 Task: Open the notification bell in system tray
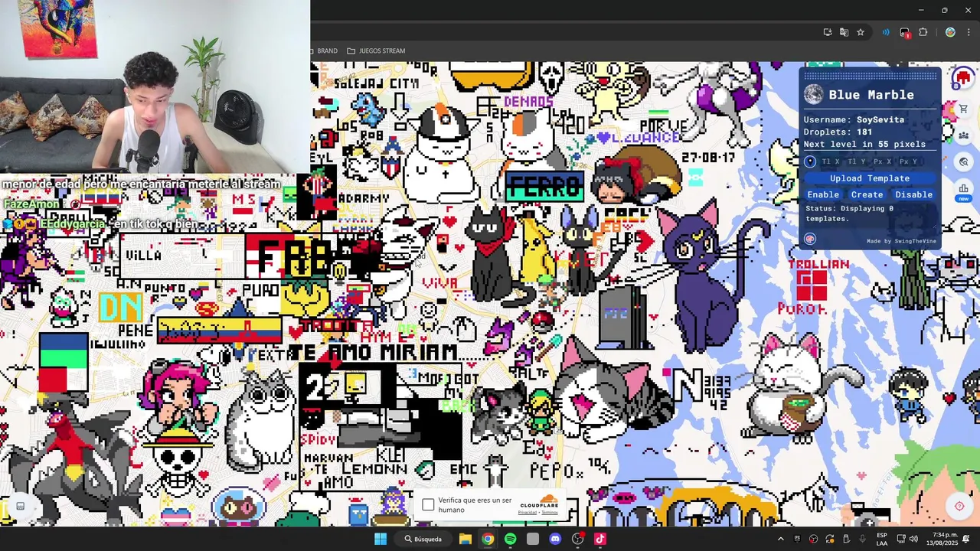click(967, 539)
